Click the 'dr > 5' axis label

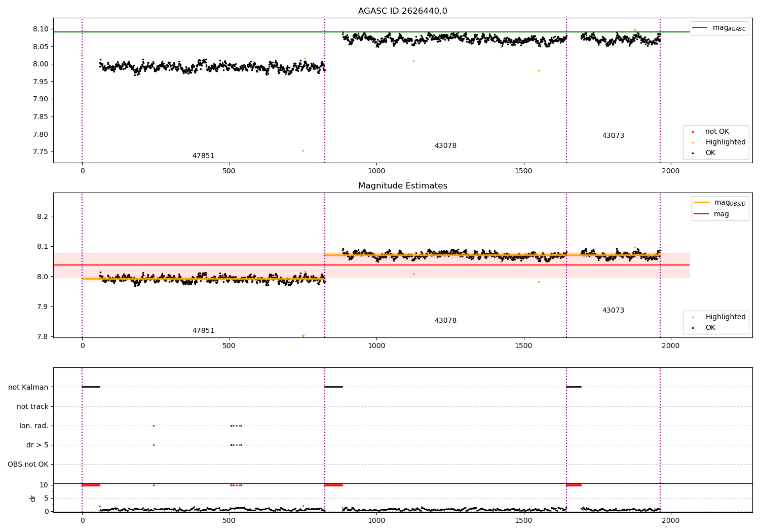[x=37, y=445]
